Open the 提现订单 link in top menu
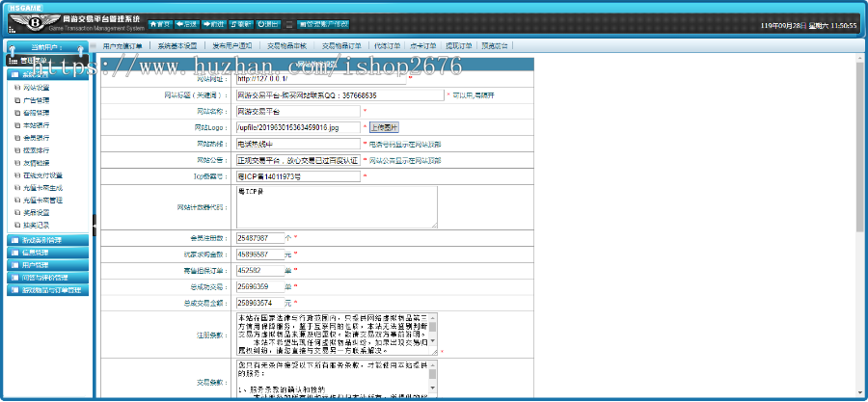 click(459, 45)
